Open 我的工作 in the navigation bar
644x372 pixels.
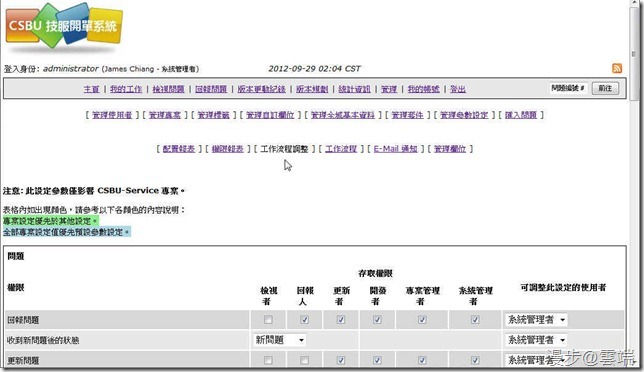pyautogui.click(x=126, y=89)
